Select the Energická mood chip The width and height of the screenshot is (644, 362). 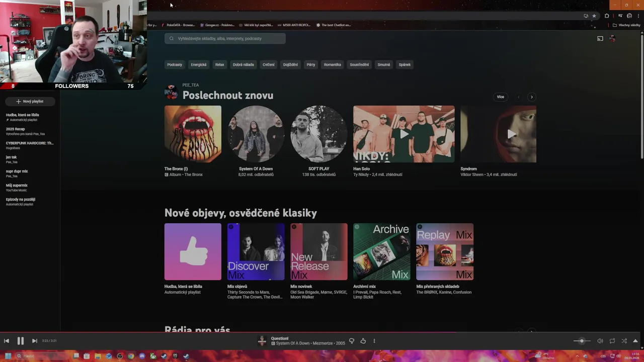pos(199,64)
